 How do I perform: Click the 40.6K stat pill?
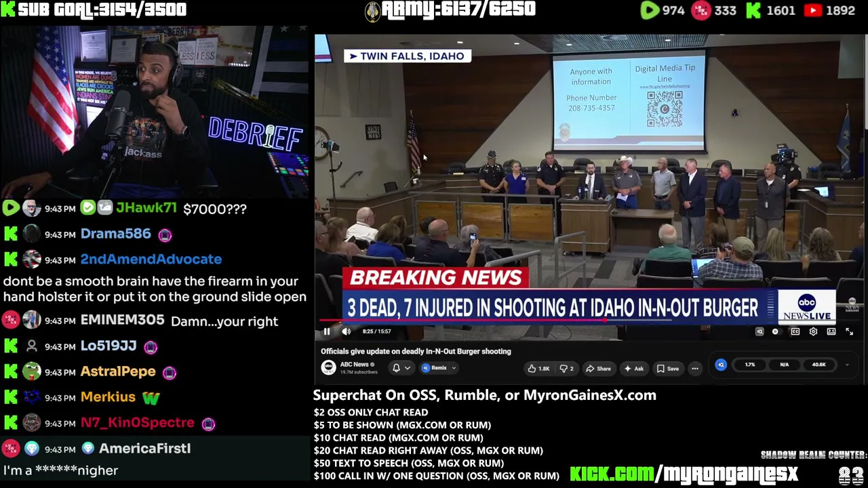coord(818,365)
